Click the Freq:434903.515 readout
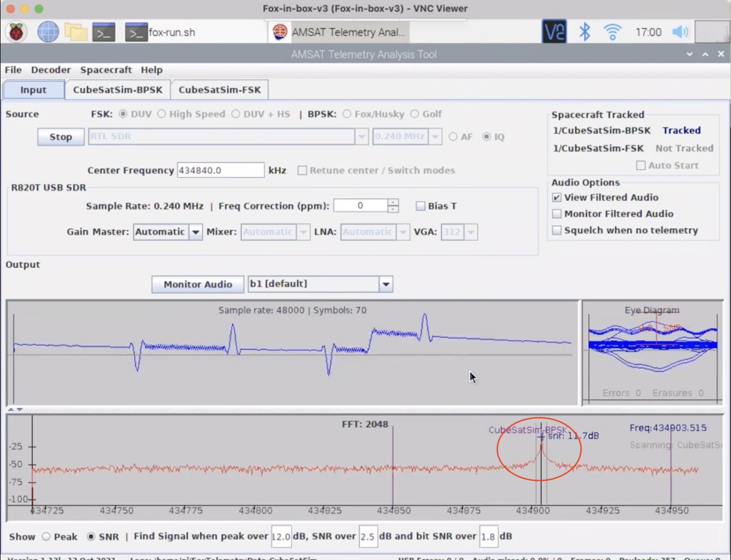The height and width of the screenshot is (560, 731). tap(668, 428)
